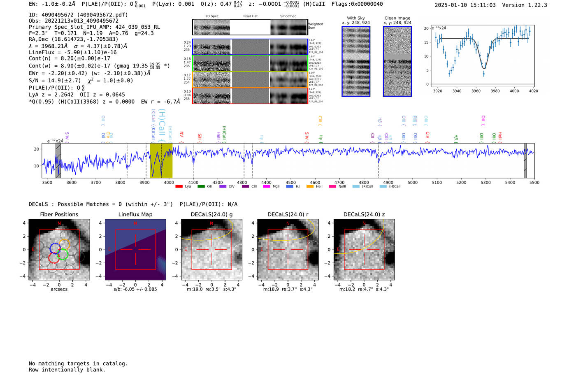Click the pink NeIII legend swatch
576x392 pixels.
point(333,186)
